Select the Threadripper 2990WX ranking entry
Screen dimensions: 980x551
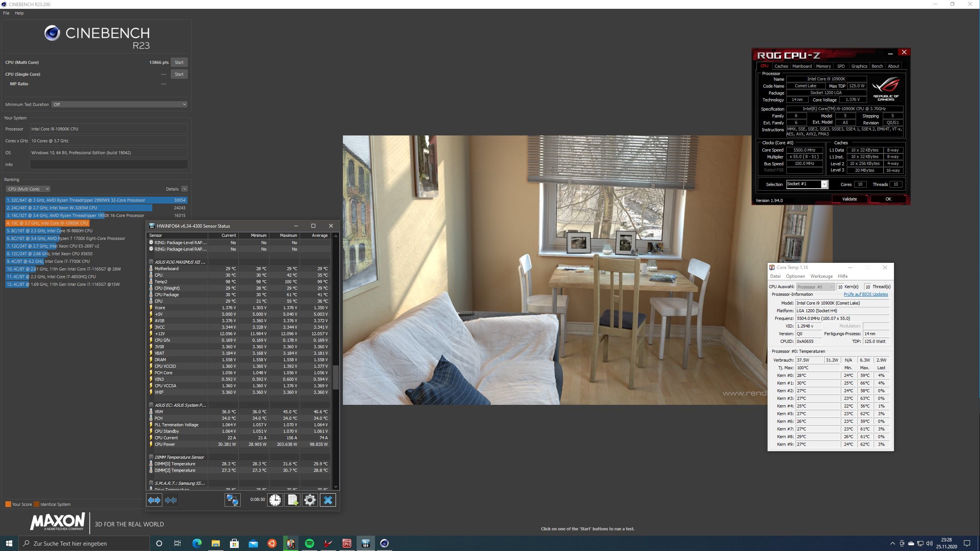[96, 200]
